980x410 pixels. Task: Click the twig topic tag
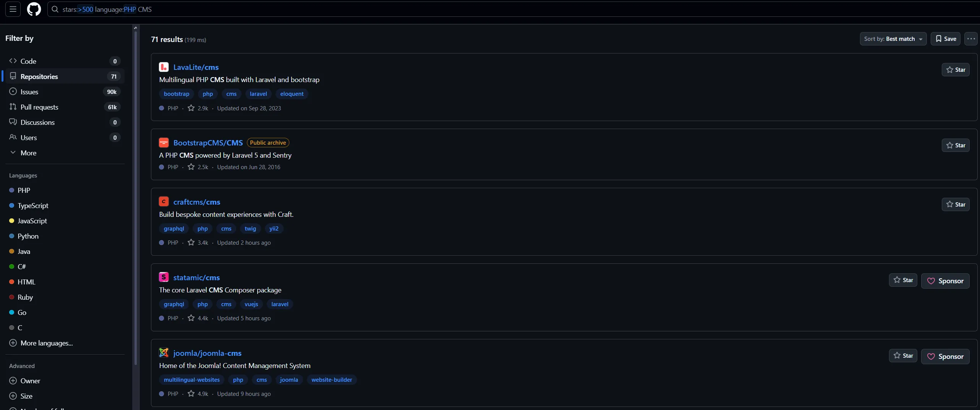(250, 229)
